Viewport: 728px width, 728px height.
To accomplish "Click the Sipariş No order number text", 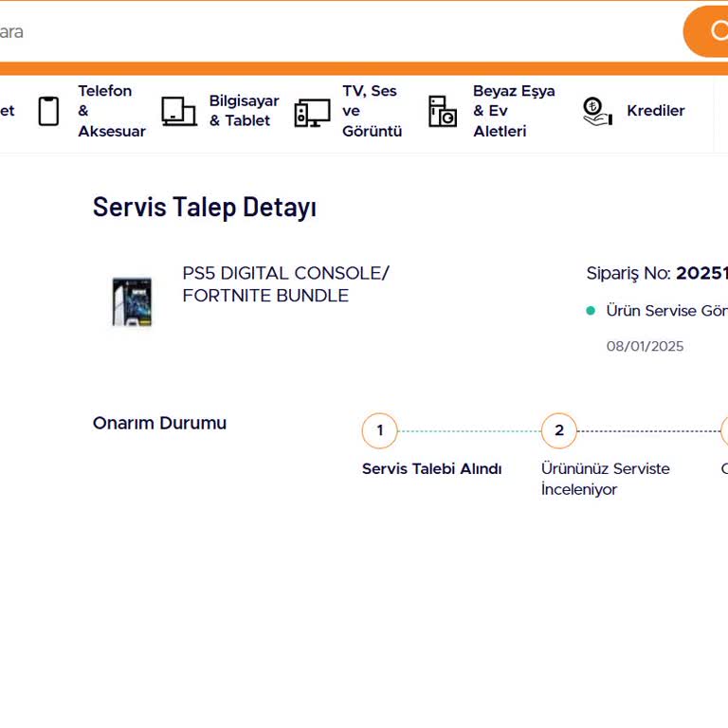I will pyautogui.click(x=656, y=274).
